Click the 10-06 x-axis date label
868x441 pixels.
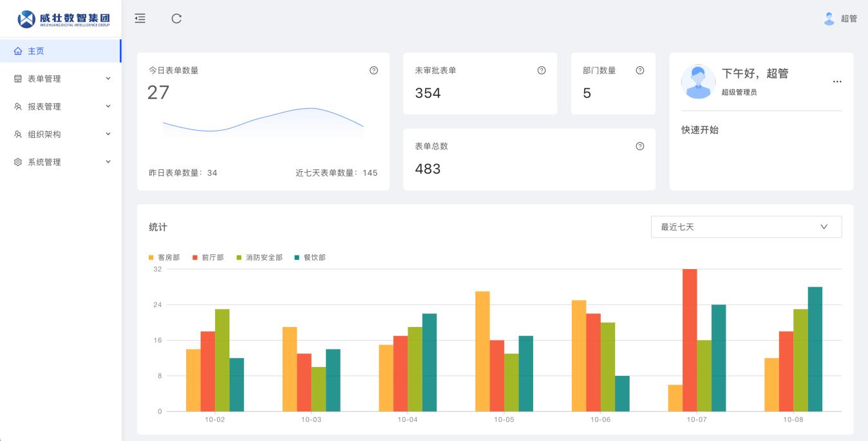600,420
